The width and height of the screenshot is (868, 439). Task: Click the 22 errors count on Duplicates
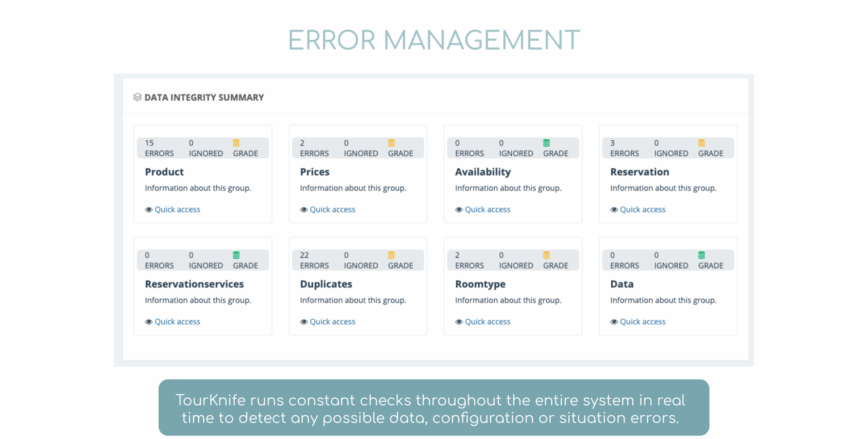(304, 255)
